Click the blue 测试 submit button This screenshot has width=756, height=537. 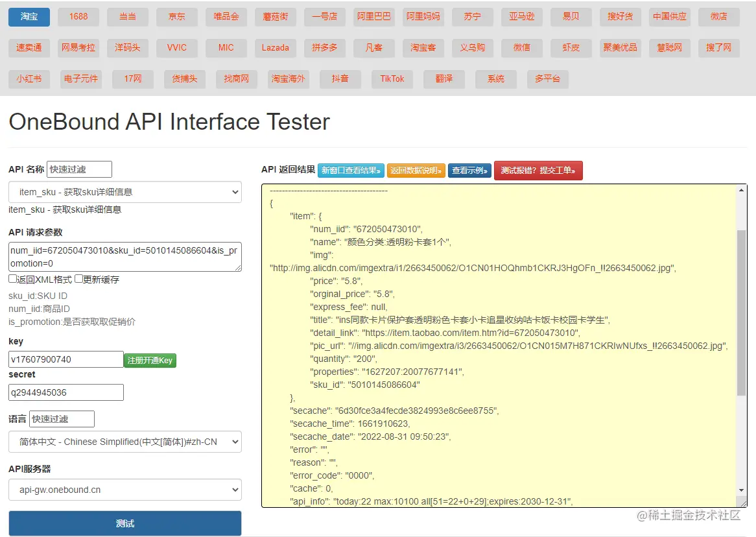125,523
